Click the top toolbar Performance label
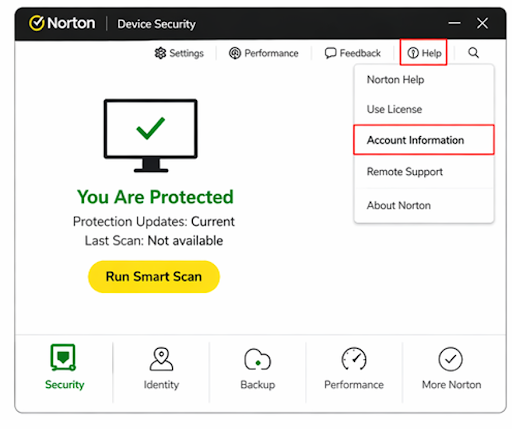This screenshot has width=512, height=429. click(271, 53)
